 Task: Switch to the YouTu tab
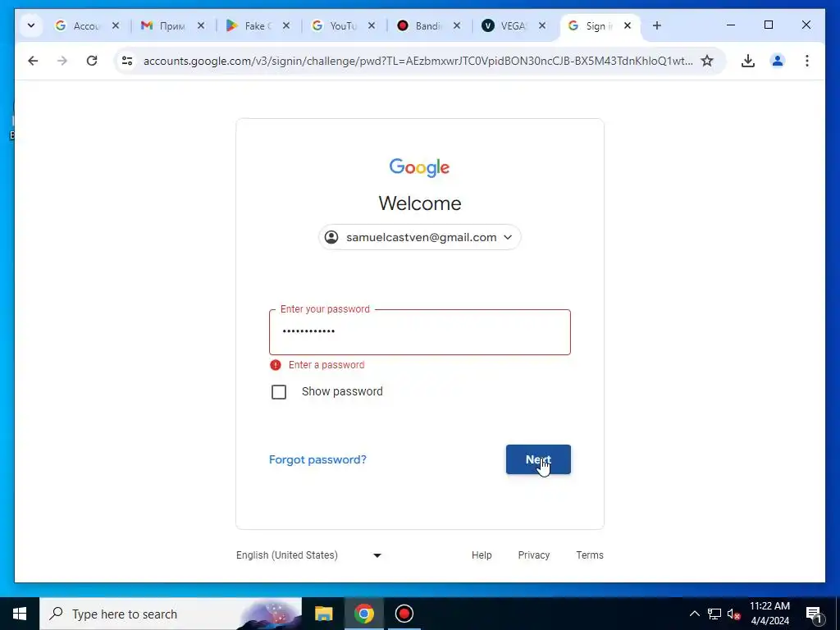tap(335, 25)
